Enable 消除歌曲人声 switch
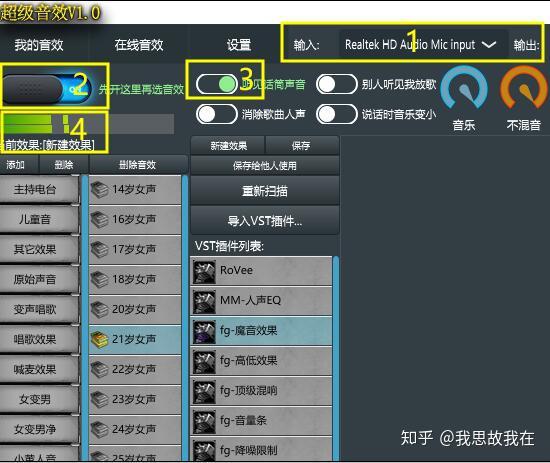Image resolution: width=550 pixels, height=463 pixels. (217, 114)
